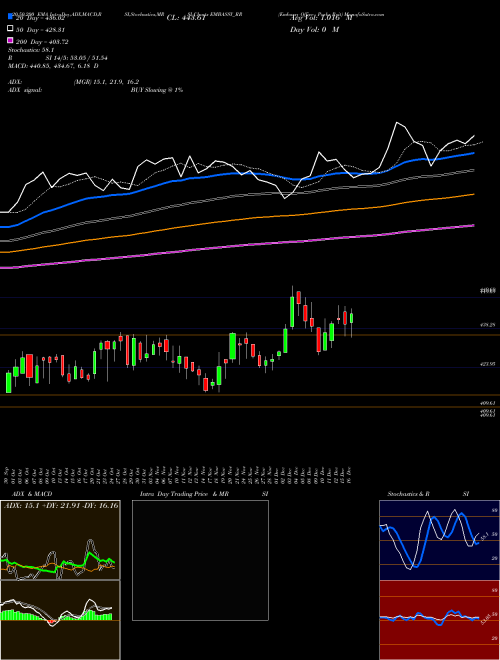Open the ADX indicator chart panel
The height and width of the screenshot is (660, 500).
coord(60,540)
